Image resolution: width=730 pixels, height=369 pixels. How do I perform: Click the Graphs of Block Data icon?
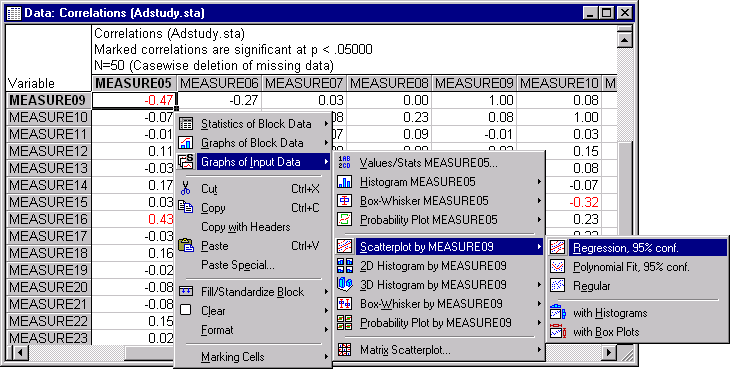coord(186,143)
